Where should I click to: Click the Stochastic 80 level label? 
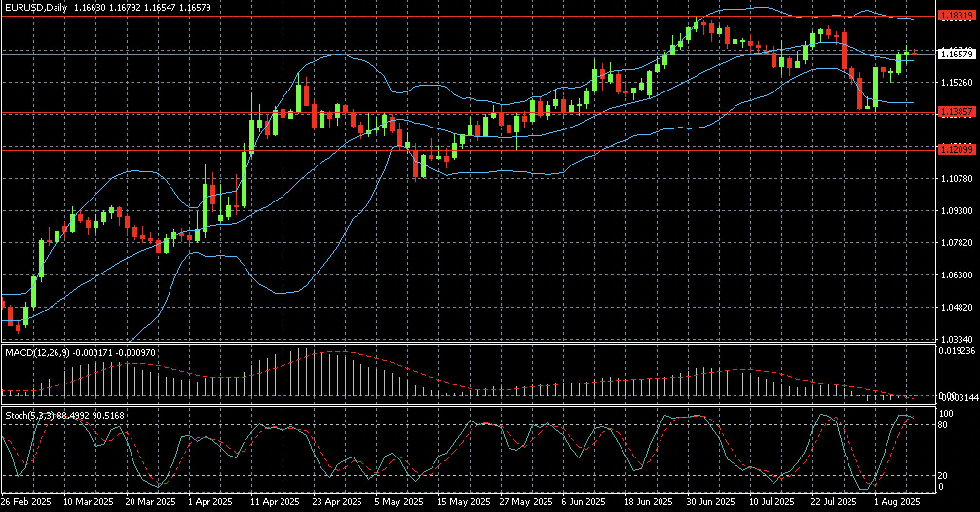[x=943, y=425]
